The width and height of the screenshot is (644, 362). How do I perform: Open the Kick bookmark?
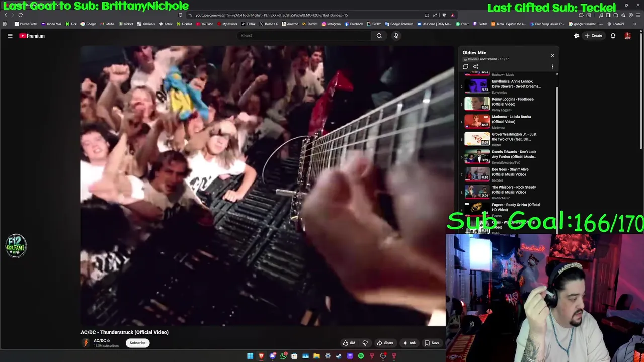[x=71, y=24]
